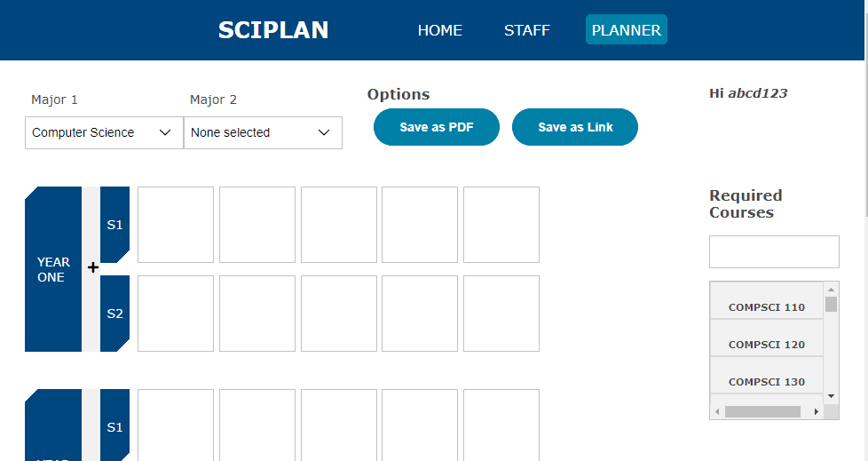Screen dimensions: 868x461
Task: Click the first empty slot in Year One S1
Action: [x=176, y=225]
